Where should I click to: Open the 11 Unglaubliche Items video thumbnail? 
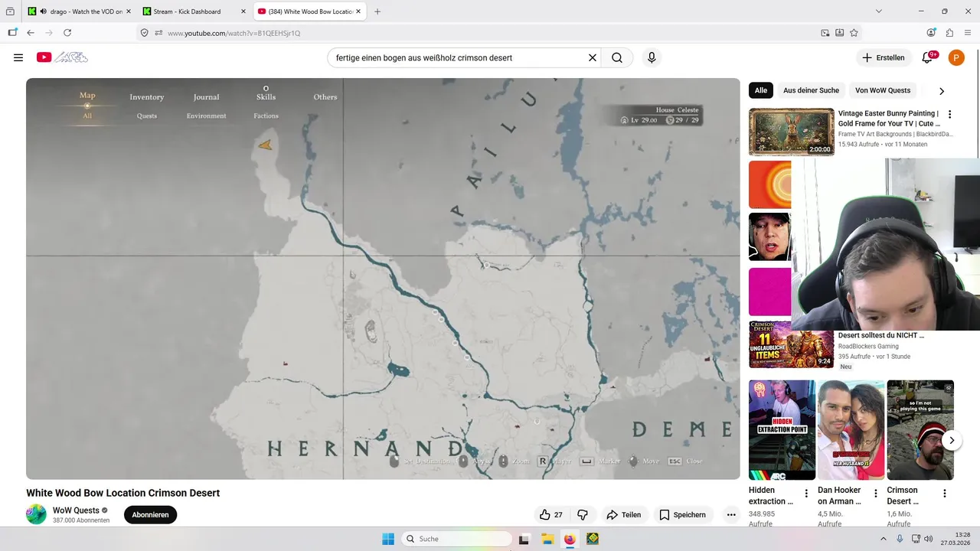[x=791, y=344]
